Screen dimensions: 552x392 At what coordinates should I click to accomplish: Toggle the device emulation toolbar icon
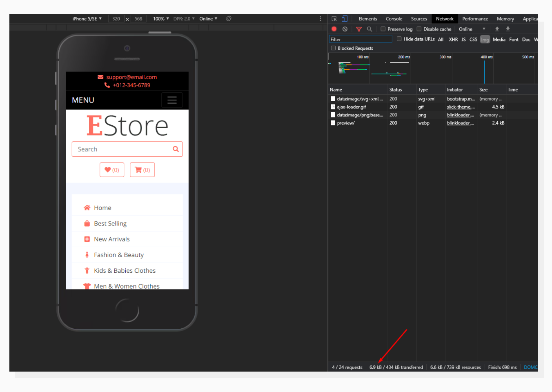click(x=343, y=18)
